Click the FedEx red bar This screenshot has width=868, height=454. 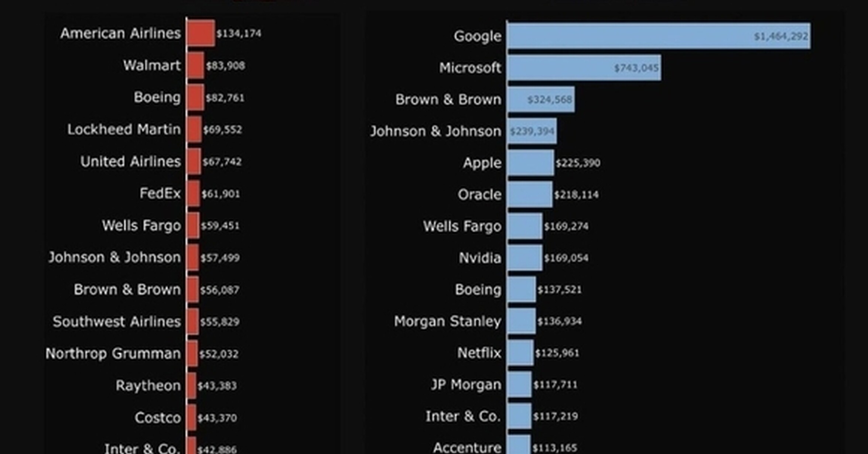194,193
